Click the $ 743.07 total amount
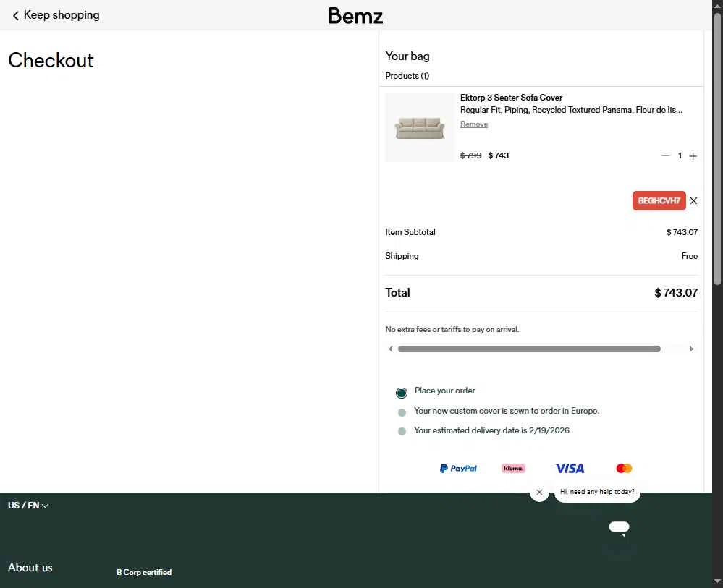This screenshot has height=588, width=723. 675,293
